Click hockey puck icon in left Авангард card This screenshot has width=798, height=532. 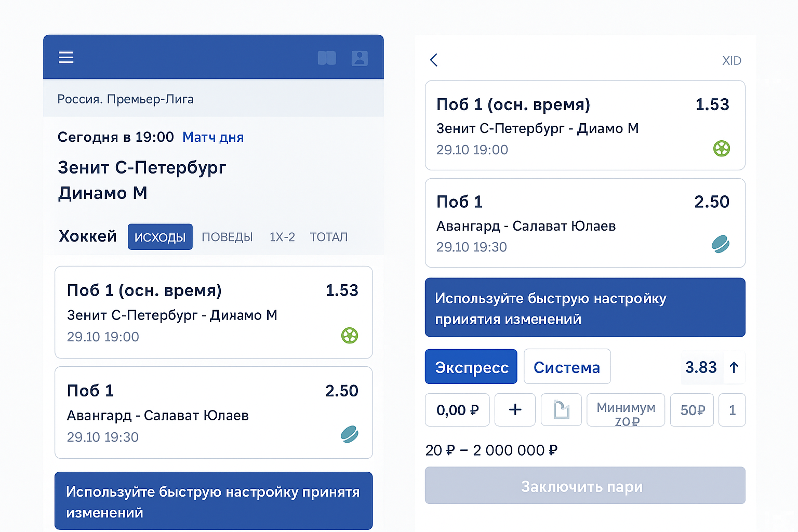[350, 434]
